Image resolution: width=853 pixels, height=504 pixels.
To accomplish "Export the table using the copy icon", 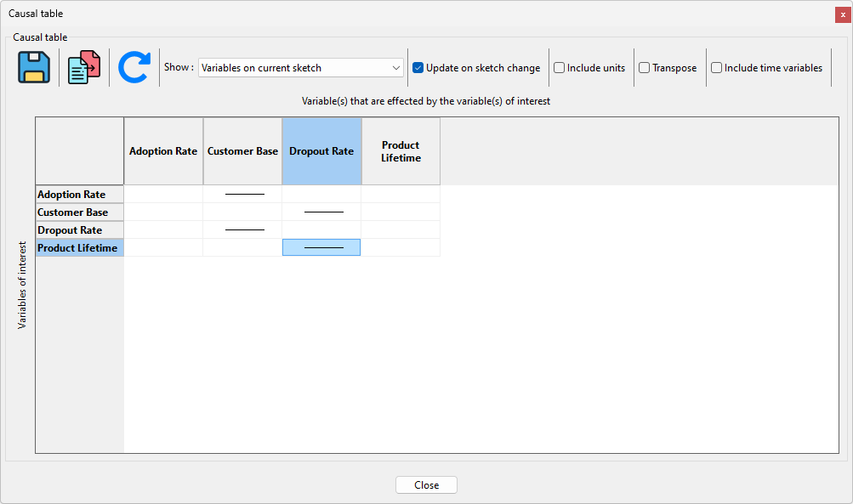I will [82, 67].
